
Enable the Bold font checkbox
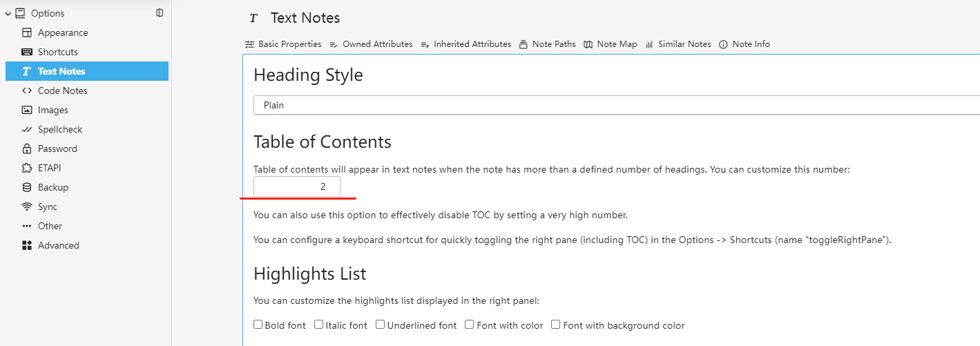(258, 325)
